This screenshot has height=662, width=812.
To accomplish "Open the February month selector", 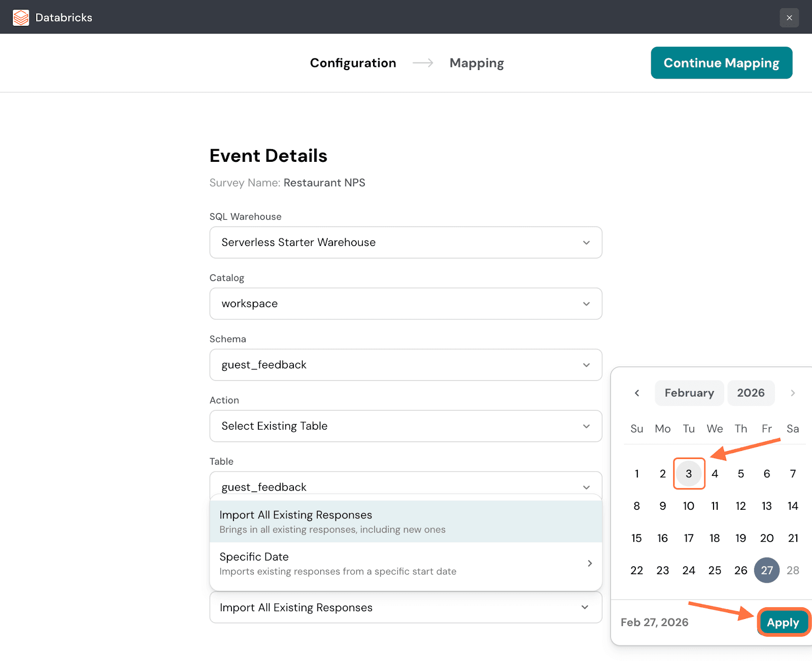I will (x=689, y=393).
